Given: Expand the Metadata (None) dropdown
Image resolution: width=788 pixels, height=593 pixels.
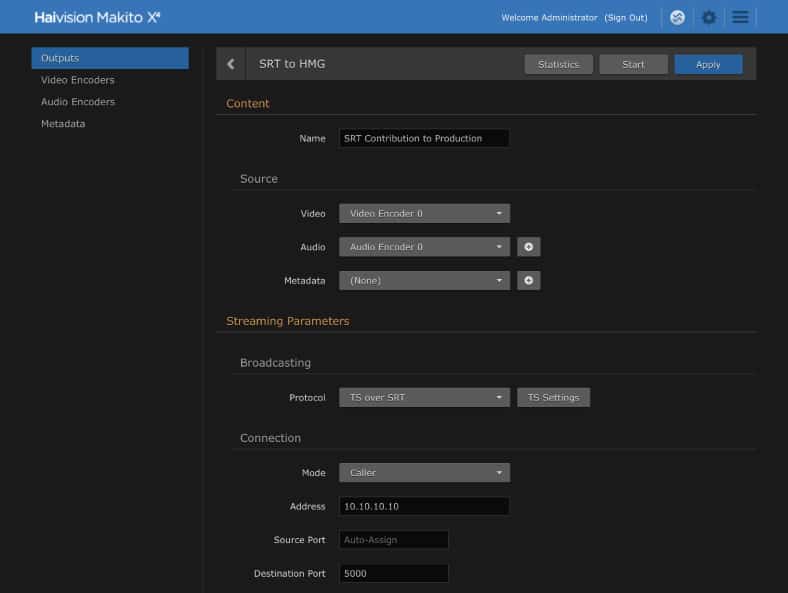Looking at the screenshot, I should [x=424, y=281].
